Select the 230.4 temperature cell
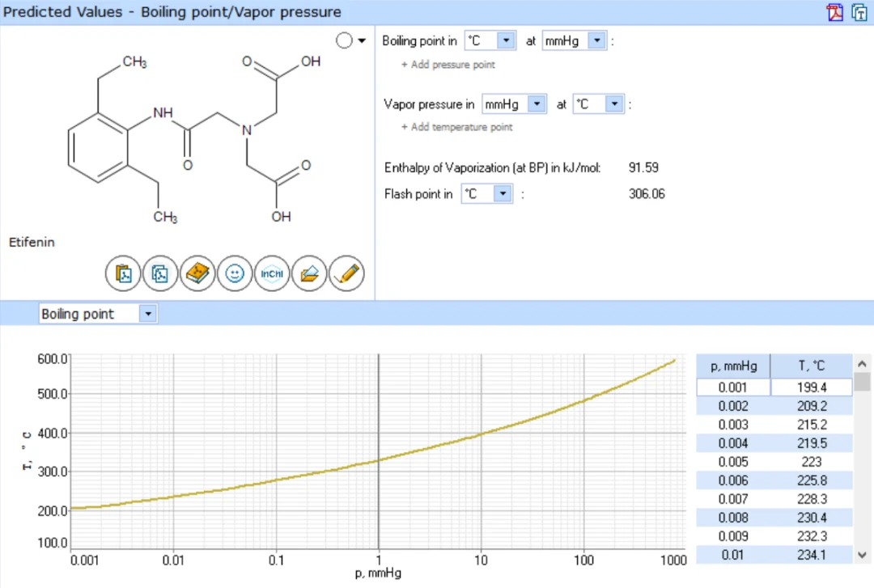Viewport: 874px width, 588px height. click(x=812, y=517)
